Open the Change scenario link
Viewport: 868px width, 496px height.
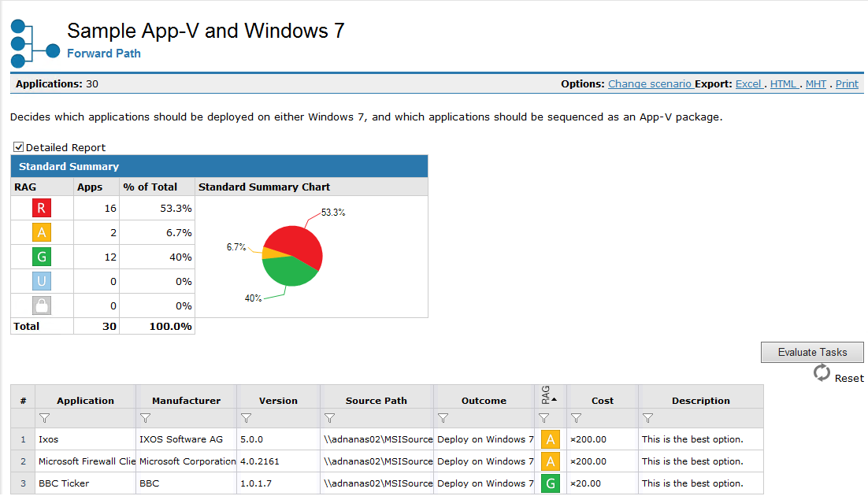tap(650, 84)
